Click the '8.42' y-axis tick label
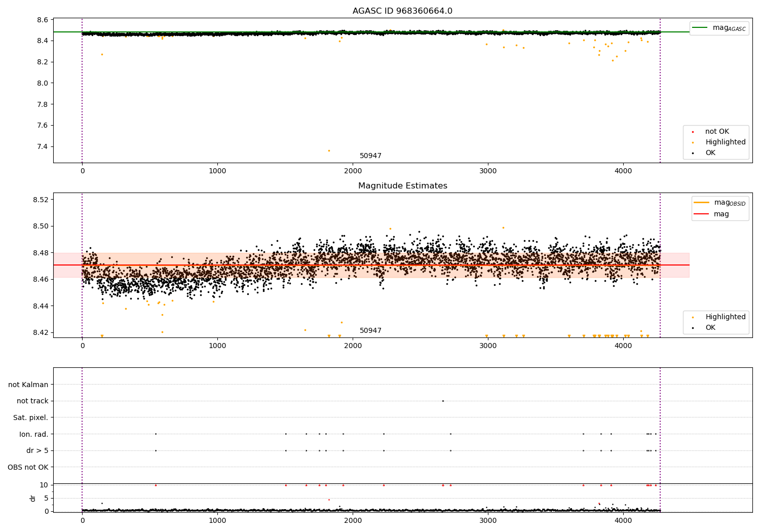760x532 pixels. 41,333
